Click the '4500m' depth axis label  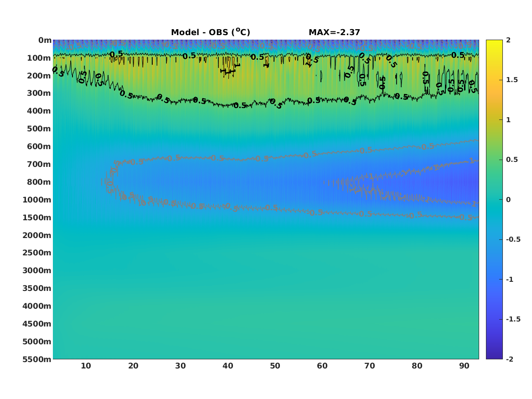point(37,324)
